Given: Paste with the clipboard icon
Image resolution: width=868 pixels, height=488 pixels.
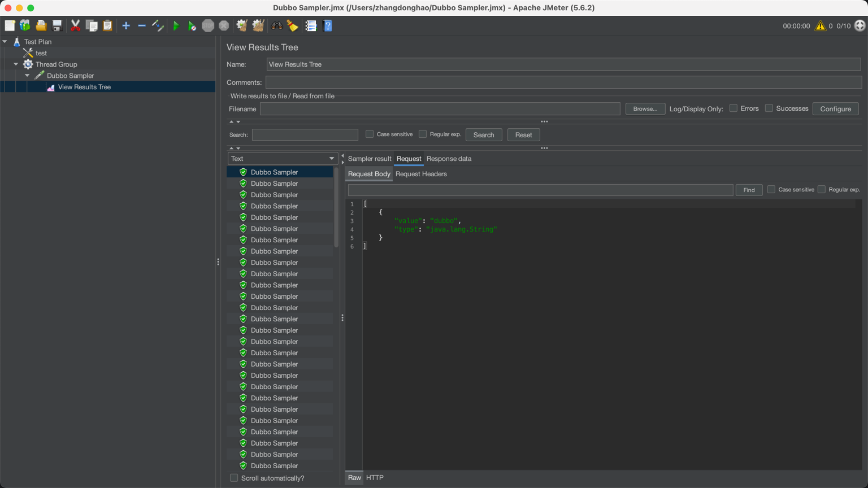Looking at the screenshot, I should [107, 25].
